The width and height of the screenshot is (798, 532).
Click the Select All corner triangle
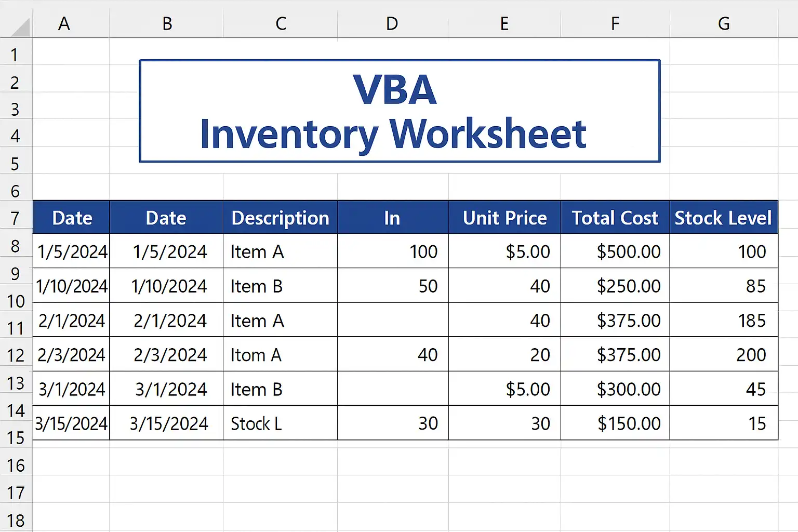click(20, 26)
